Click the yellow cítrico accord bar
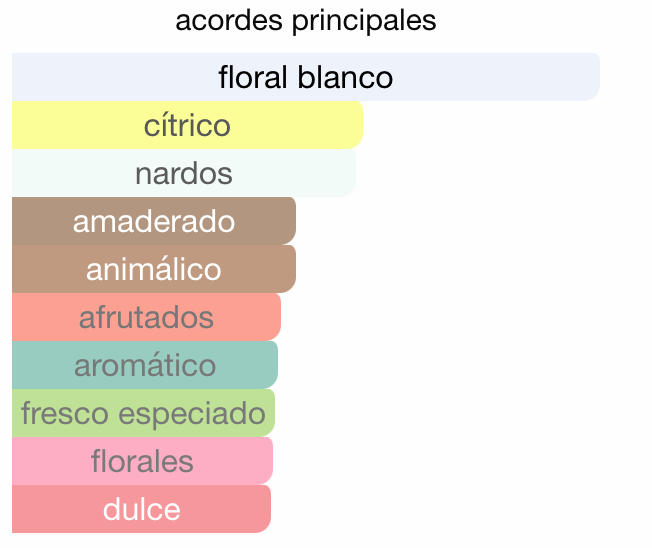This screenshot has height=548, width=652. (x=187, y=125)
